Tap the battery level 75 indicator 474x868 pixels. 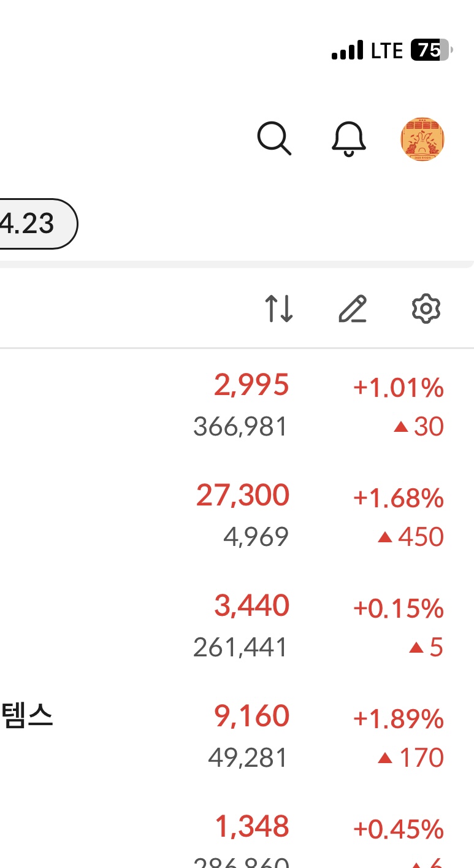[432, 50]
